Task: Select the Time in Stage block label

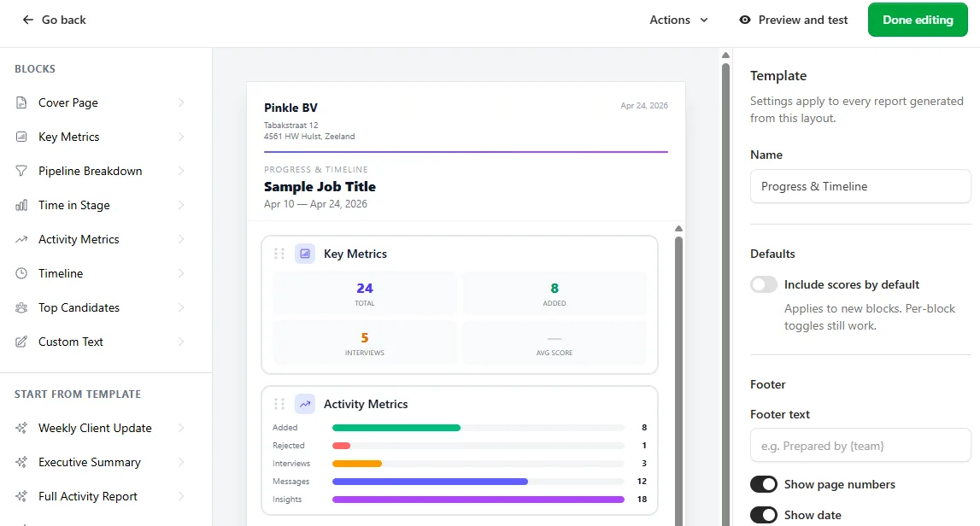Action: (x=73, y=205)
